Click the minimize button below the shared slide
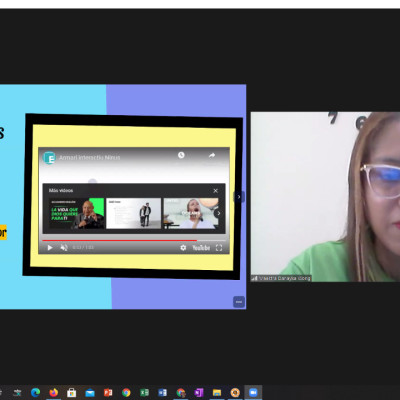400x400 pixels. point(239,302)
